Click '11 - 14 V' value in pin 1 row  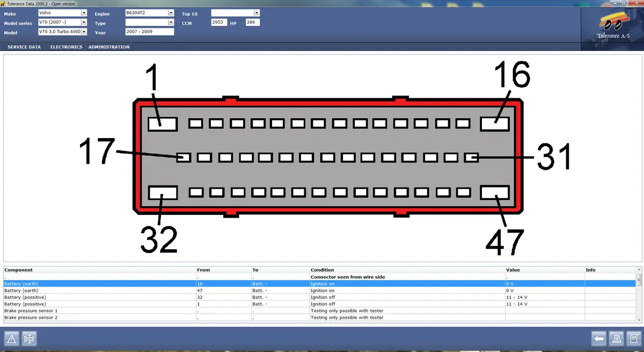pos(544,304)
